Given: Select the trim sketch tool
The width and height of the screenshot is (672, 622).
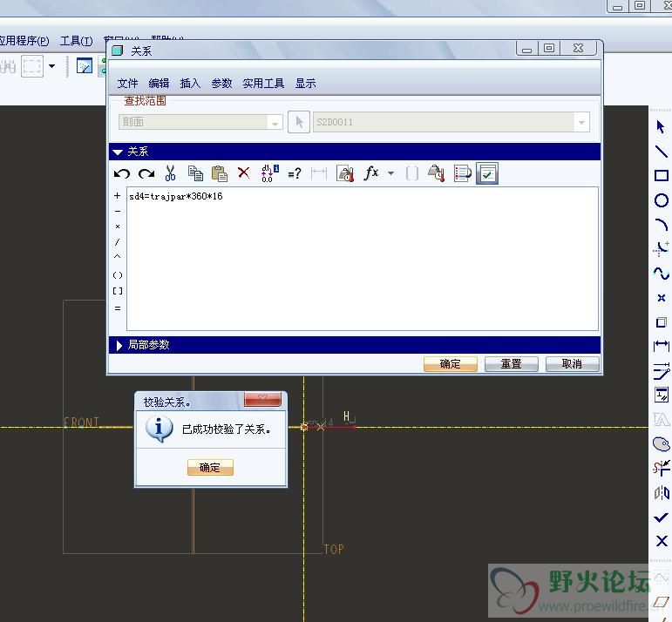Looking at the screenshot, I should click(x=662, y=468).
